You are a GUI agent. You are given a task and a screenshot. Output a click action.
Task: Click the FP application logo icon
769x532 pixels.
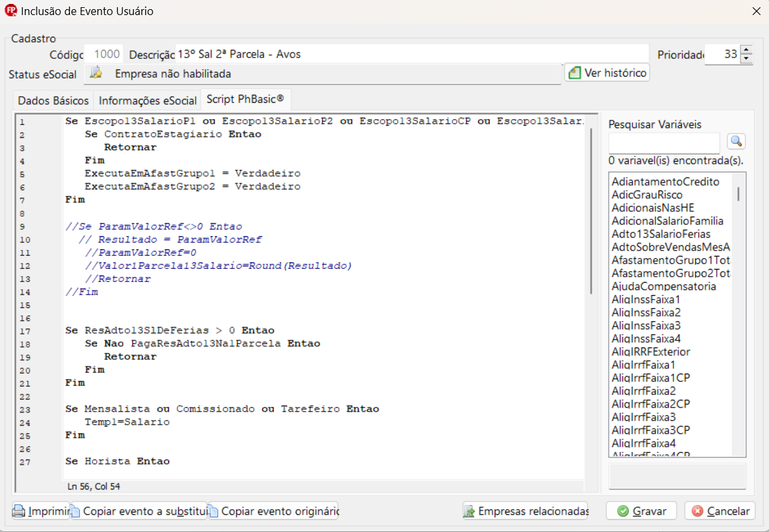[x=10, y=10]
